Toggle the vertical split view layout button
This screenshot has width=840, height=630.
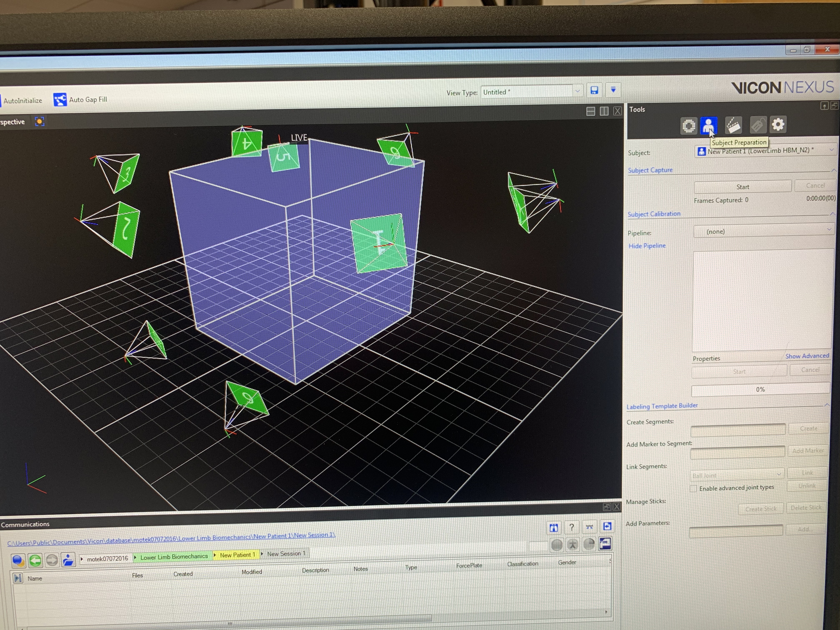[604, 111]
